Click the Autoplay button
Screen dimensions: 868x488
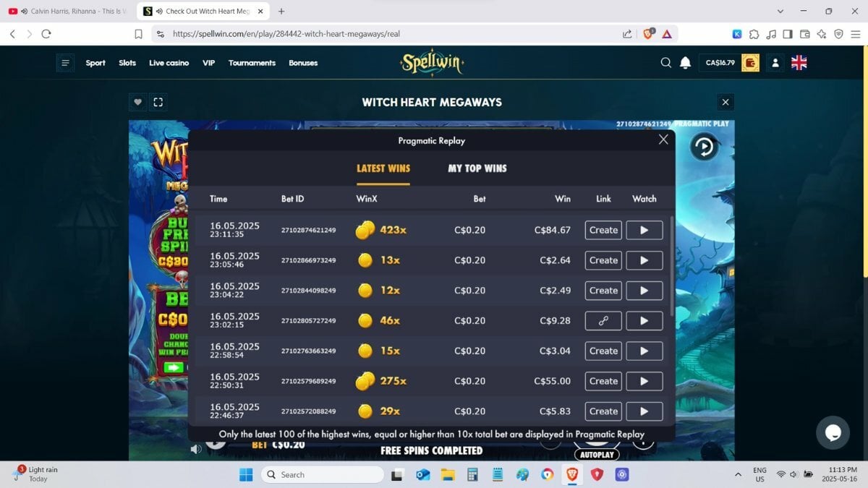(597, 455)
